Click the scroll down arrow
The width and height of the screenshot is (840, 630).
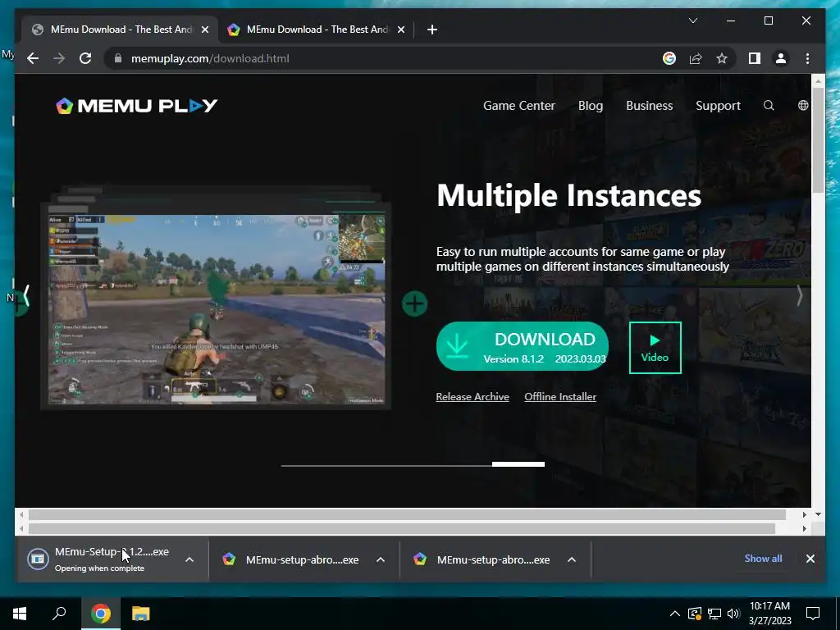point(818,514)
